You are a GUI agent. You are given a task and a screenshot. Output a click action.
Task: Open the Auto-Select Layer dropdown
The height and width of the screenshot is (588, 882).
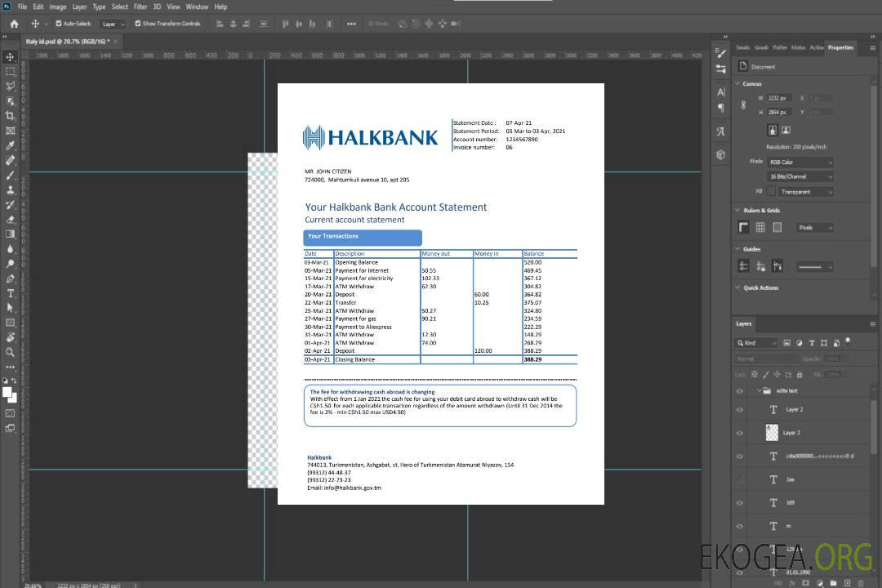click(x=113, y=24)
